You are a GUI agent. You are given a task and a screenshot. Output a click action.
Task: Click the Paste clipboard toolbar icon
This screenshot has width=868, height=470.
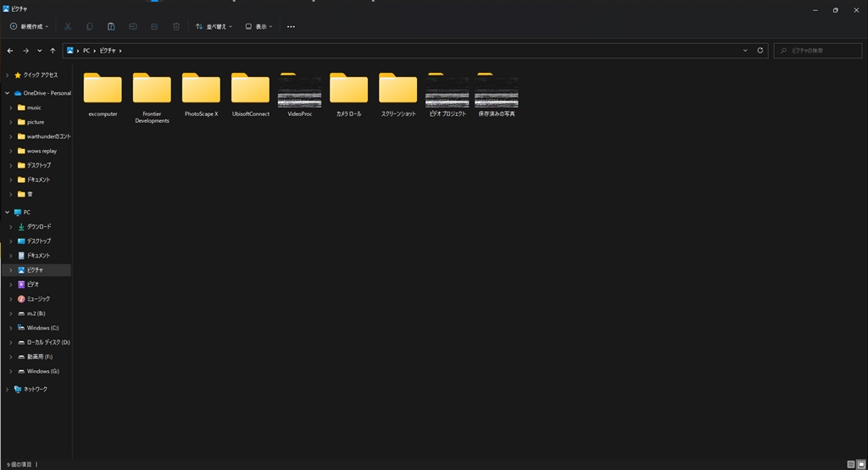coord(111,26)
